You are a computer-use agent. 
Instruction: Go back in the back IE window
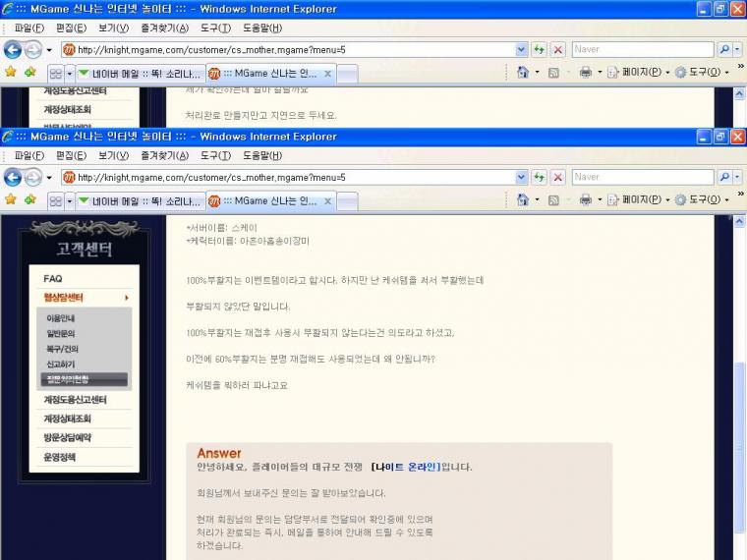tap(13, 49)
